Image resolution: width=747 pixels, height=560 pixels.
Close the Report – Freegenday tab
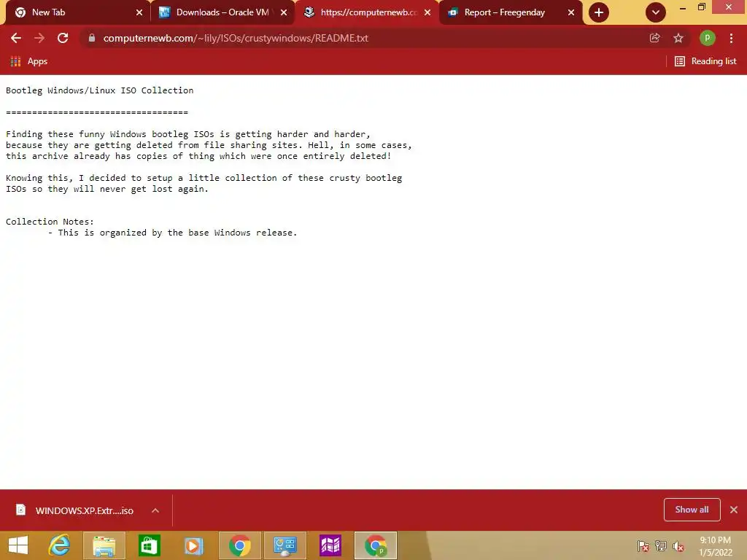571,12
